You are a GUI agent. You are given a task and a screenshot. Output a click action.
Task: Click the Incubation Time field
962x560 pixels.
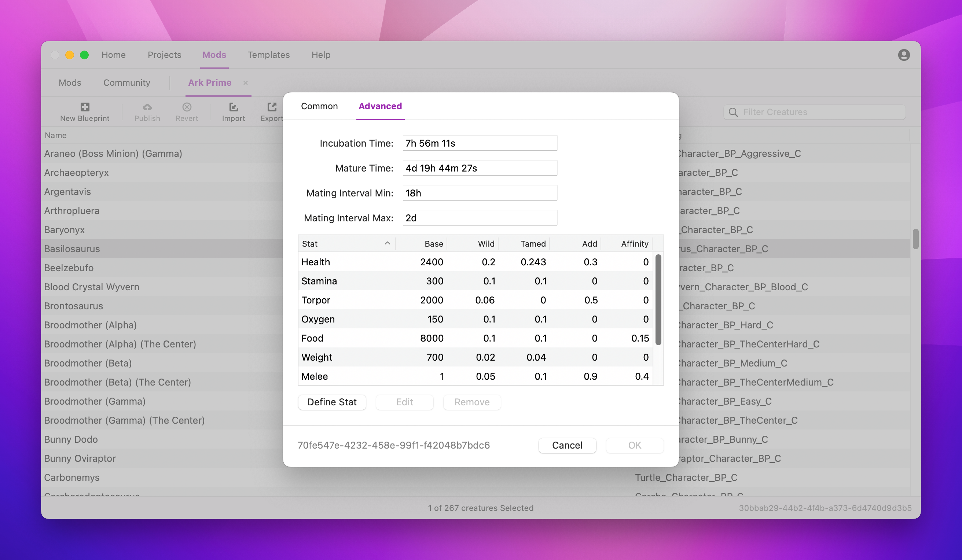(x=480, y=143)
